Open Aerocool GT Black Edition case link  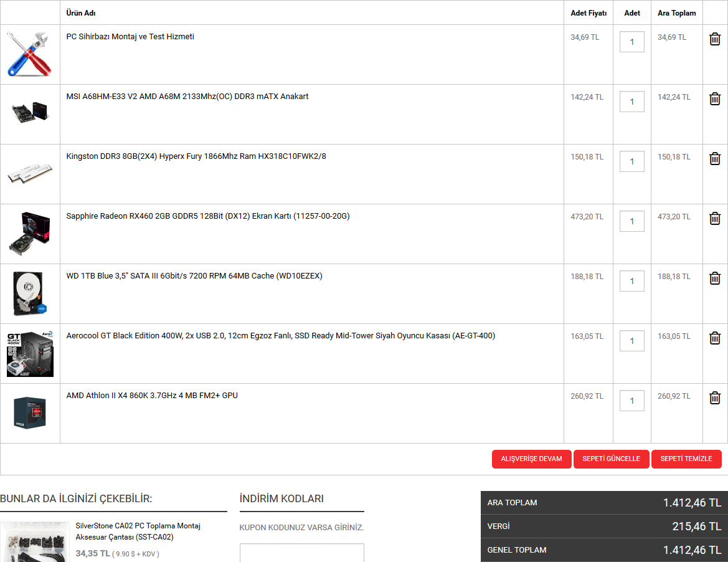tap(280, 336)
